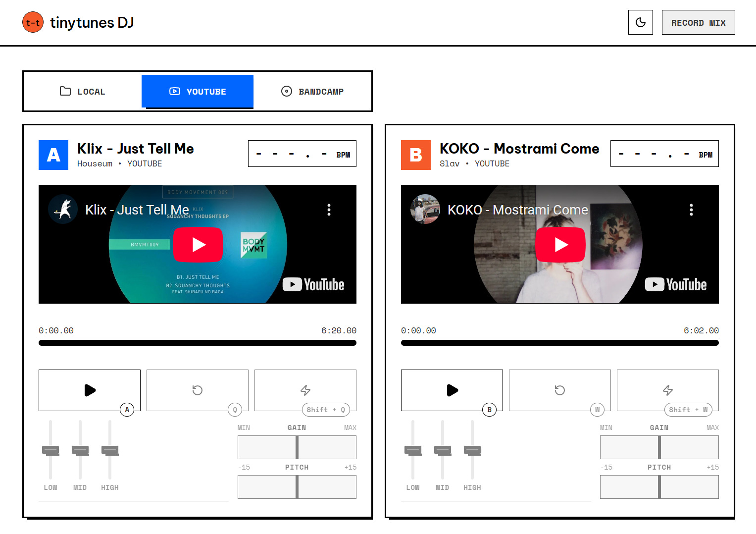
Task: Click deck A MID EQ fader handle
Action: pyautogui.click(x=80, y=450)
